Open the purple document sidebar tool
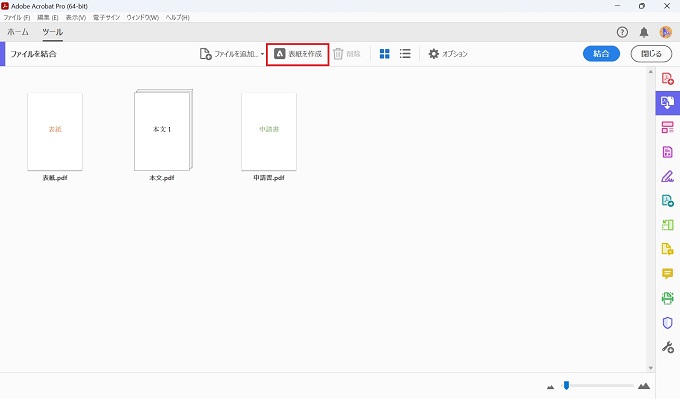Viewport: 680px width, 399px height. [x=667, y=152]
